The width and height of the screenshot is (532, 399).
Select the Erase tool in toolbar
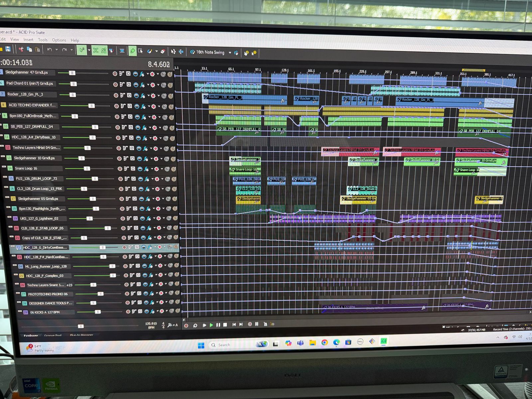163,51
